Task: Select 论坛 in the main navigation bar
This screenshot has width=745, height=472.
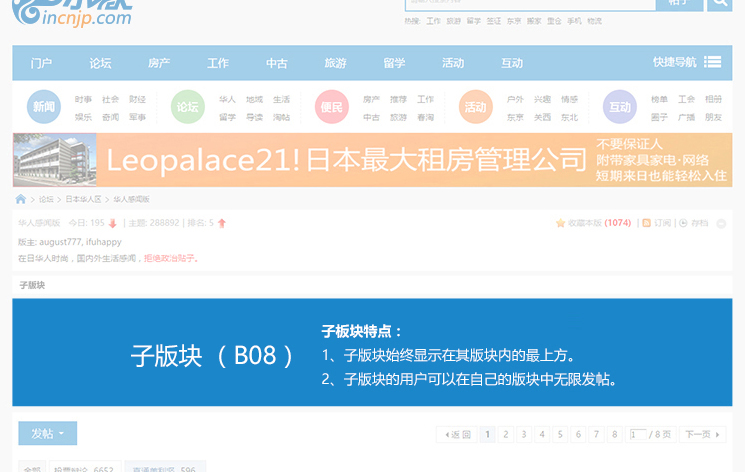Action: point(100,63)
